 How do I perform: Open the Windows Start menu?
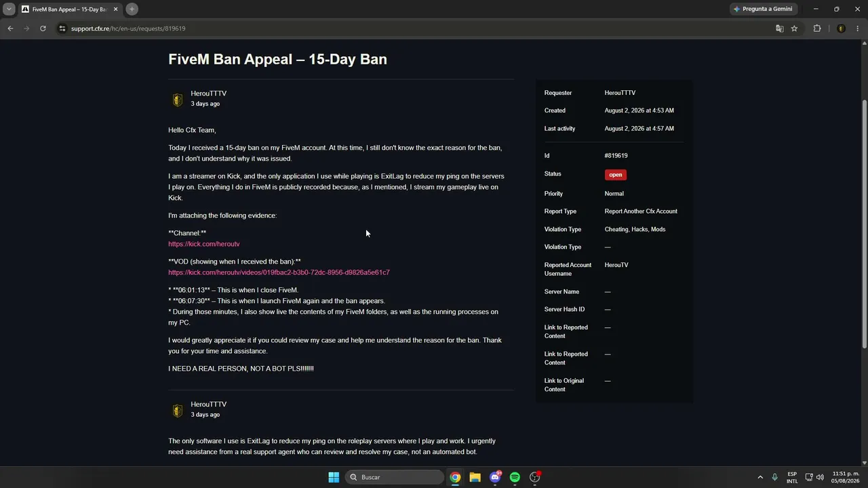click(334, 477)
